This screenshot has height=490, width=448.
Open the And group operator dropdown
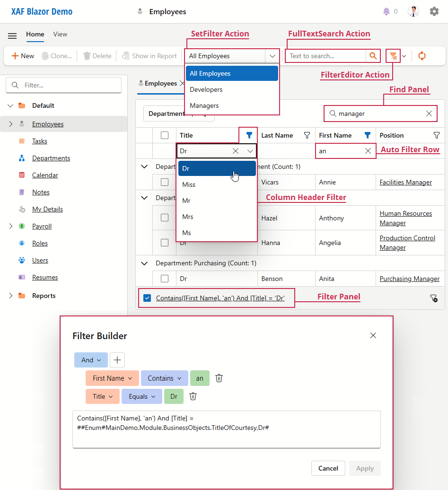tap(91, 360)
